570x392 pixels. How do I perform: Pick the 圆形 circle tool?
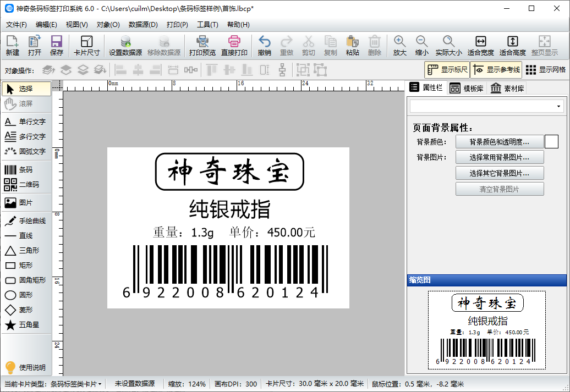coord(26,295)
